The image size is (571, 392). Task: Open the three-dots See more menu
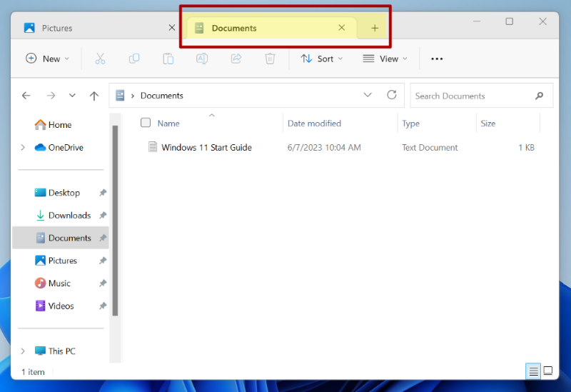[437, 59]
